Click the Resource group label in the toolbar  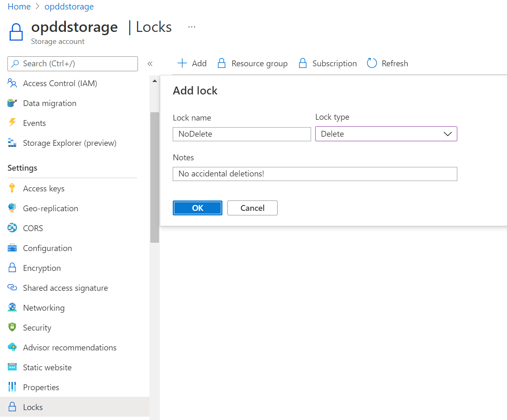[x=259, y=63]
